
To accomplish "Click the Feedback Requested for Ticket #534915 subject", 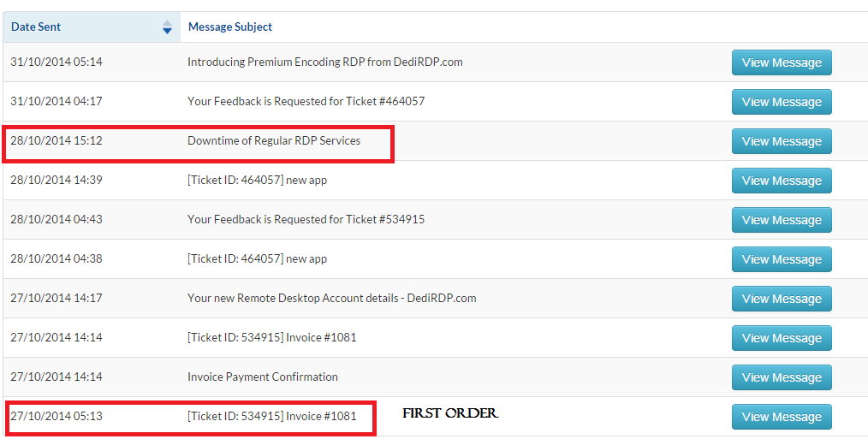I will tap(306, 219).
